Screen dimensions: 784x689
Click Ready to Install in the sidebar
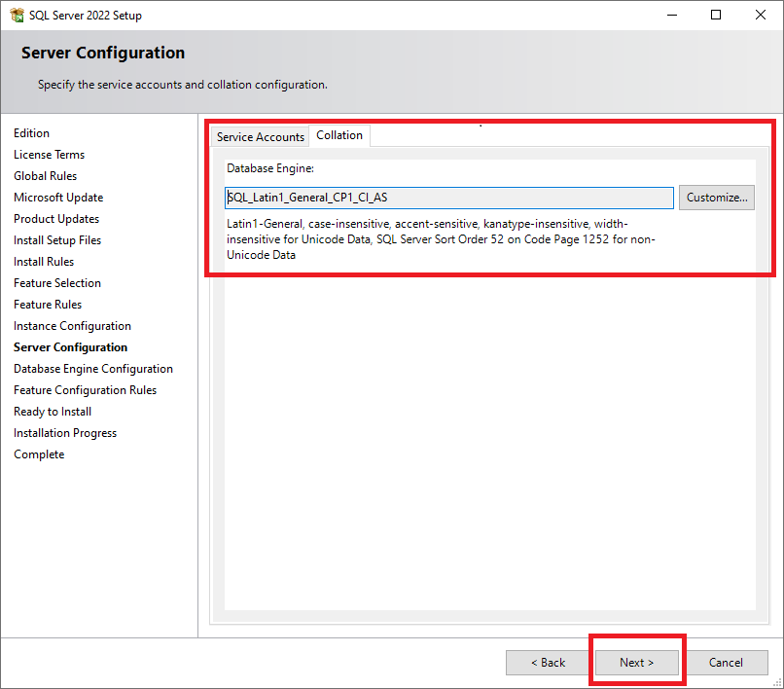point(53,412)
